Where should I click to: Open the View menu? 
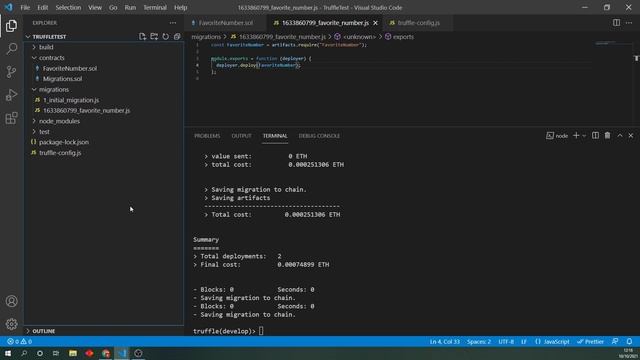point(95,7)
